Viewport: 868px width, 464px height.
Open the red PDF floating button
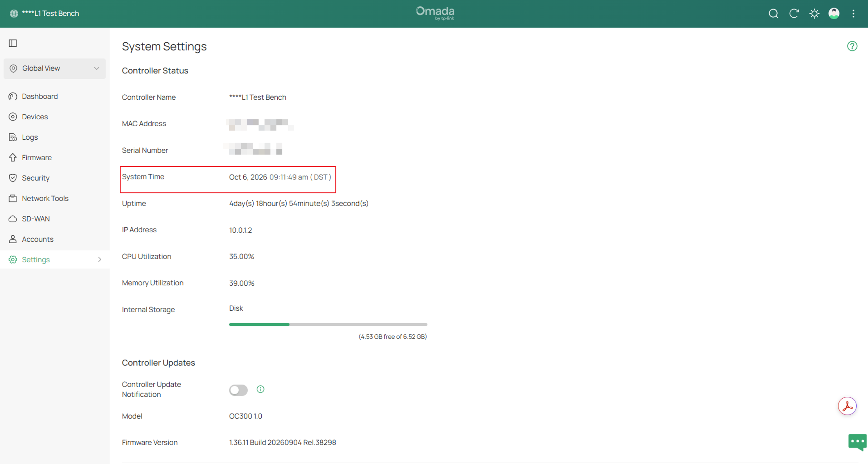pos(847,406)
